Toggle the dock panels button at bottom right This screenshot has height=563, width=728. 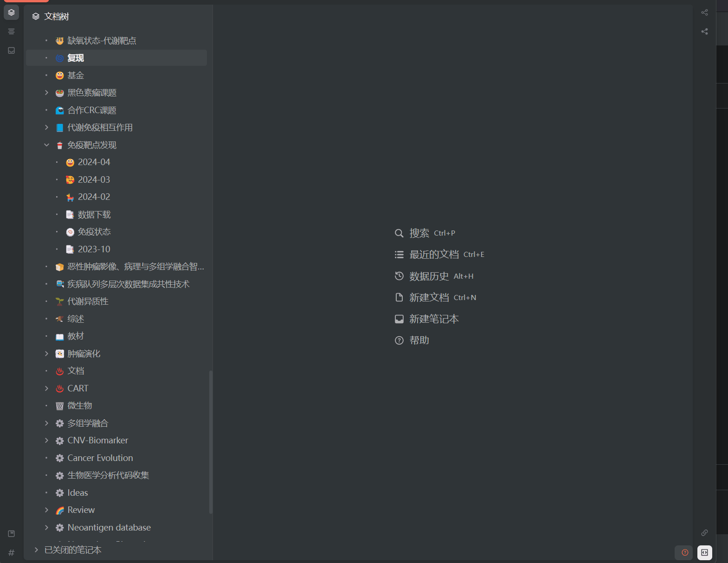click(x=704, y=552)
